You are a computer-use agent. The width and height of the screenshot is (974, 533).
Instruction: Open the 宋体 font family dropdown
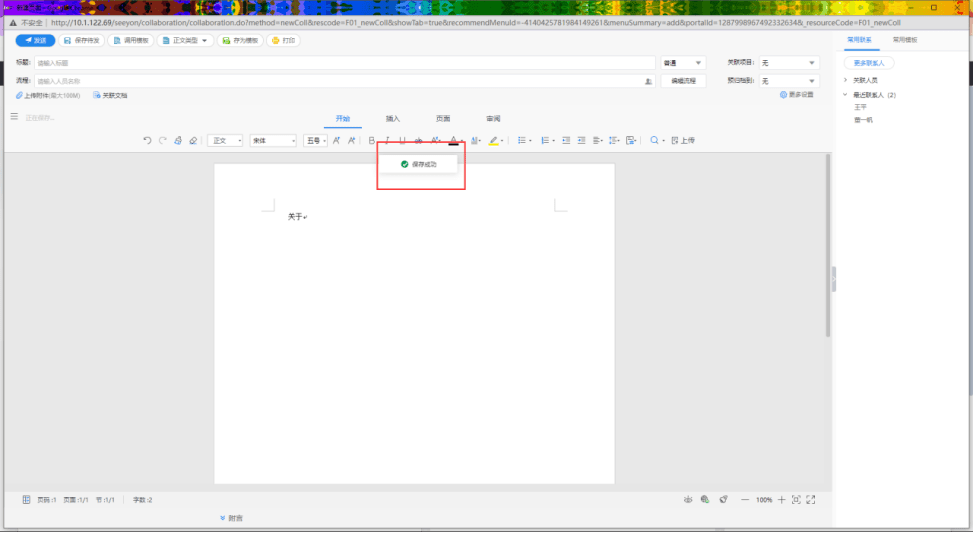[273, 140]
